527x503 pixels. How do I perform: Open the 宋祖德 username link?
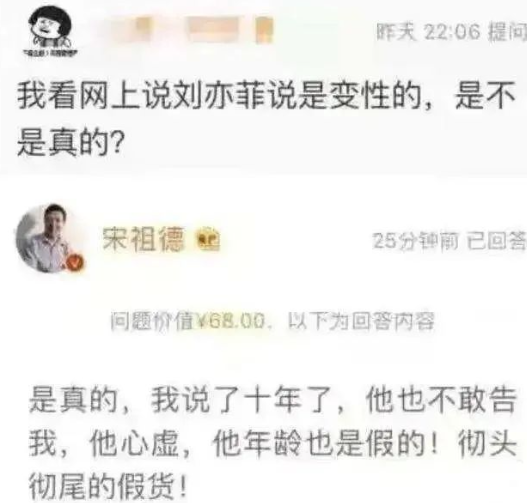pyautogui.click(x=144, y=239)
